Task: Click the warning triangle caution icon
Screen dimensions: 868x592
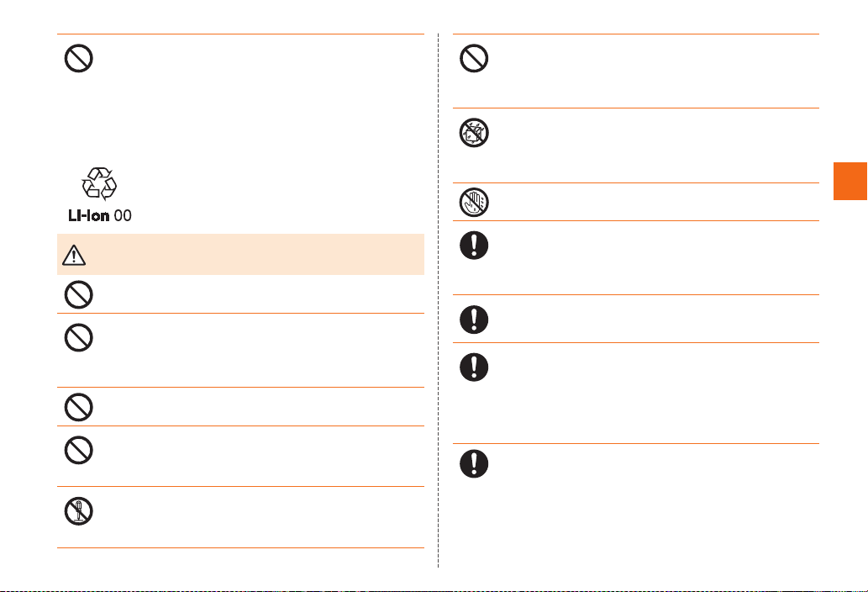Action: 74,255
